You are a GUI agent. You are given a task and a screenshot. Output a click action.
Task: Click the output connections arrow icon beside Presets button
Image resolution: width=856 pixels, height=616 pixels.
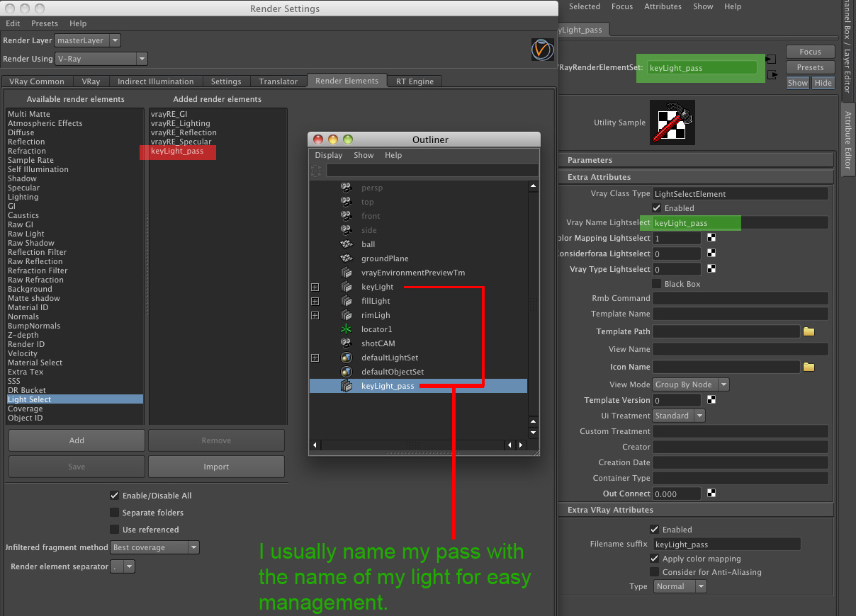[772, 74]
